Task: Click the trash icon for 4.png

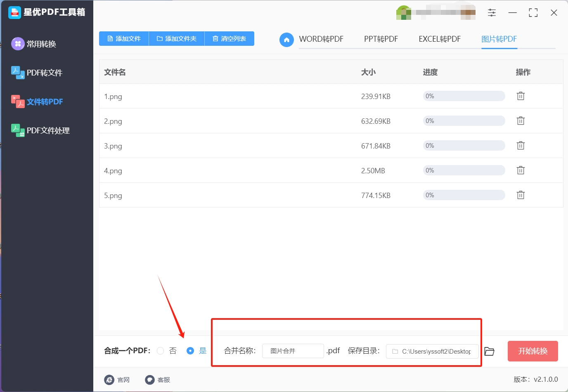Action: [x=521, y=170]
